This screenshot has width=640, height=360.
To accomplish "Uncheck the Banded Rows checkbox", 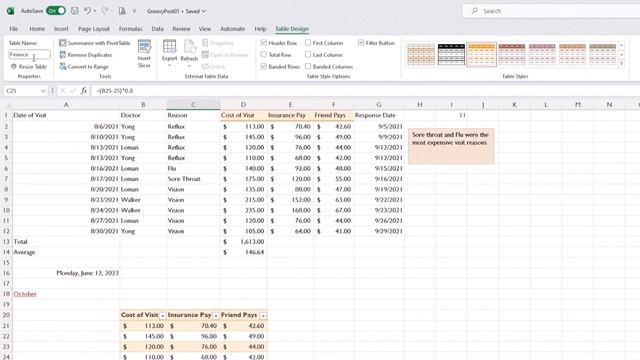I will pyautogui.click(x=264, y=66).
